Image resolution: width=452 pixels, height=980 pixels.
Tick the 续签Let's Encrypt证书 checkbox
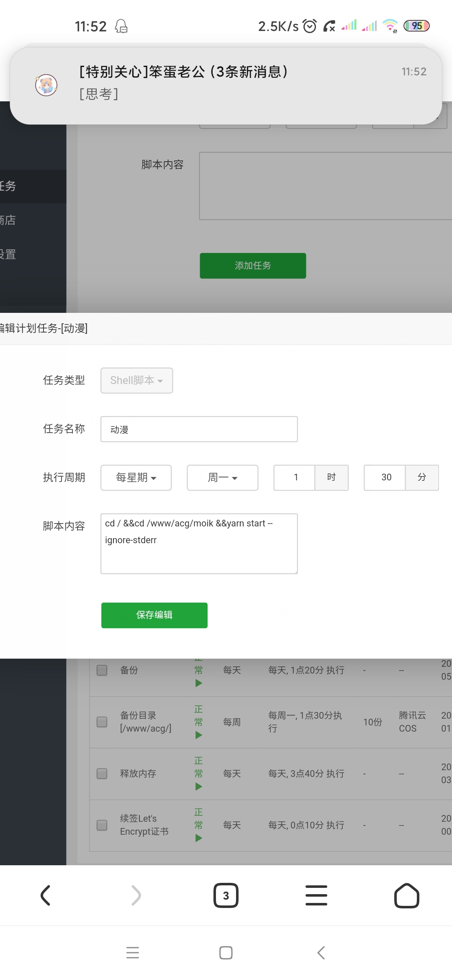click(x=102, y=825)
